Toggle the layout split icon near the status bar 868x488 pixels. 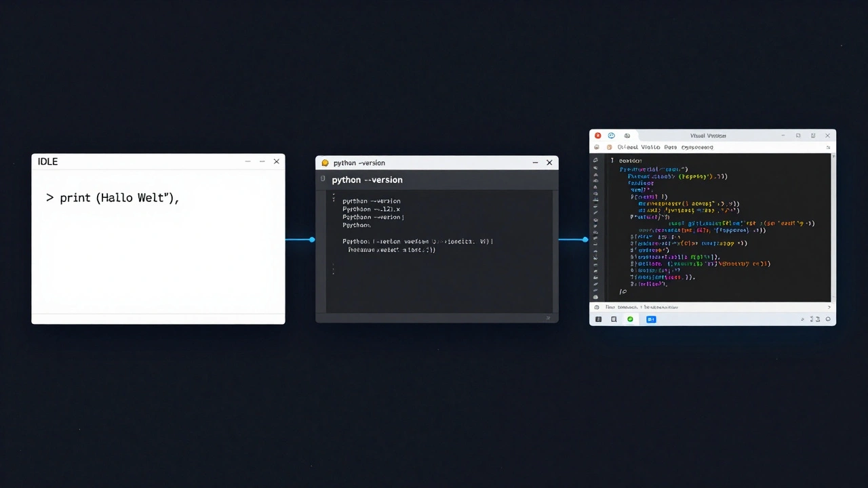pos(819,319)
